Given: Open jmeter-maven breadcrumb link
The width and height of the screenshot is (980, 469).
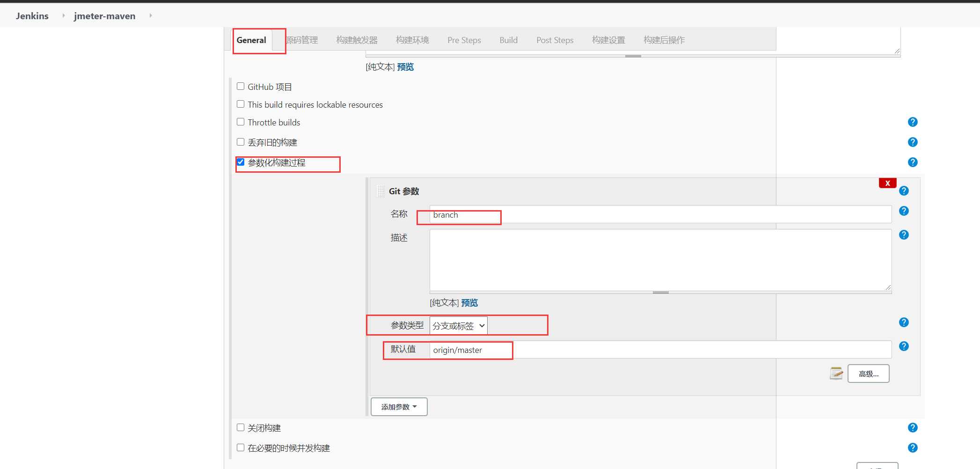Looking at the screenshot, I should coord(105,16).
